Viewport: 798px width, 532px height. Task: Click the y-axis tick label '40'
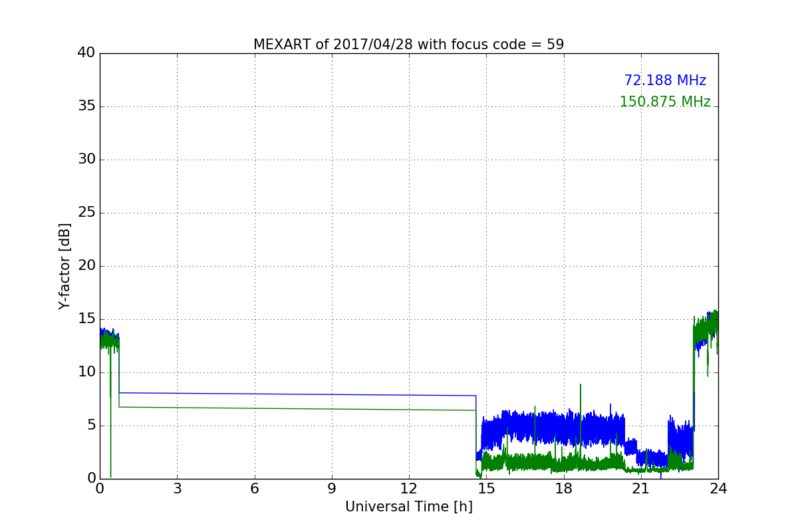point(86,53)
